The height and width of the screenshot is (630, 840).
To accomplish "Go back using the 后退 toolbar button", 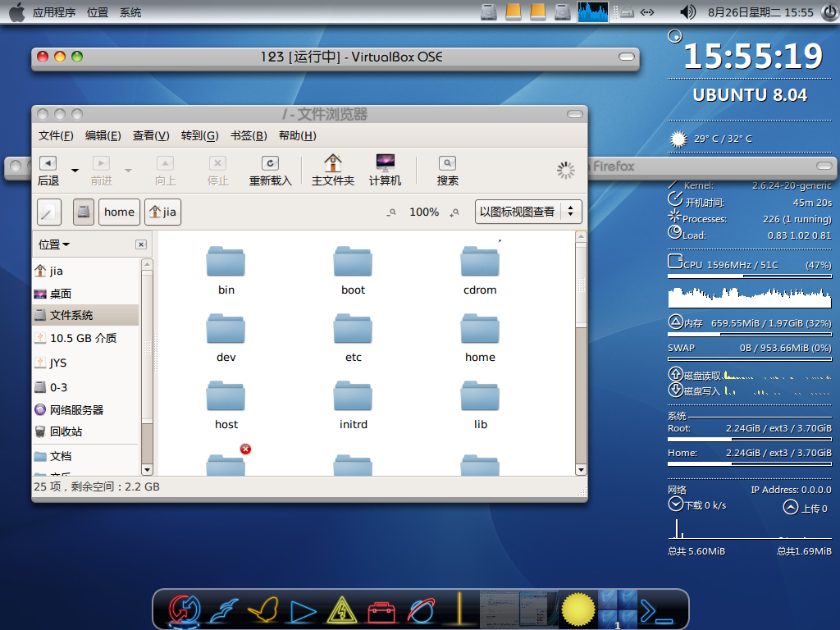I will [x=48, y=171].
